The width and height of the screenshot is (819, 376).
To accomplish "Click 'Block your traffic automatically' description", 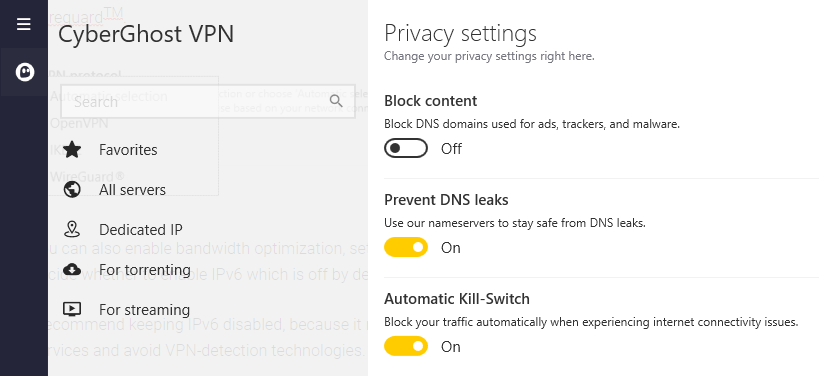I will 591,322.
